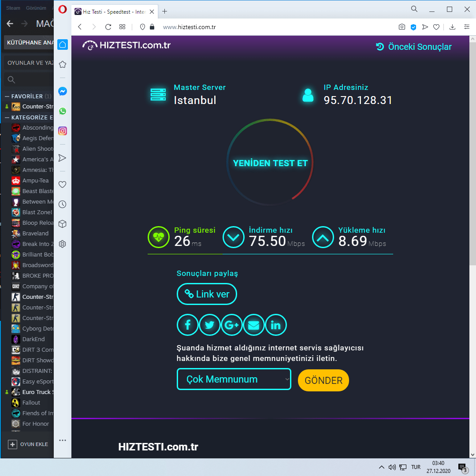The image size is (476, 476).
Task: Open OYUNLAR VE YAZ filter dropdown in Steam
Action: tap(29, 63)
